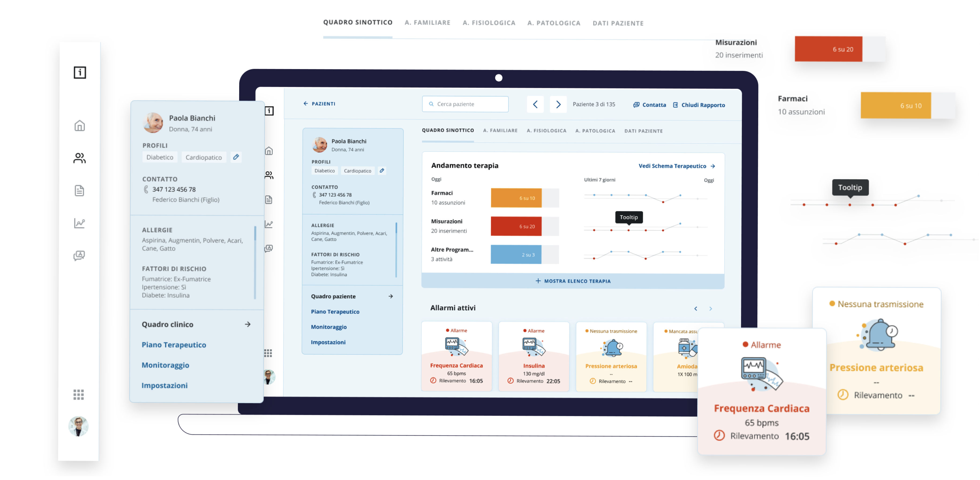Select the patients icon in large sidebar
980x480 pixels.
[80, 158]
